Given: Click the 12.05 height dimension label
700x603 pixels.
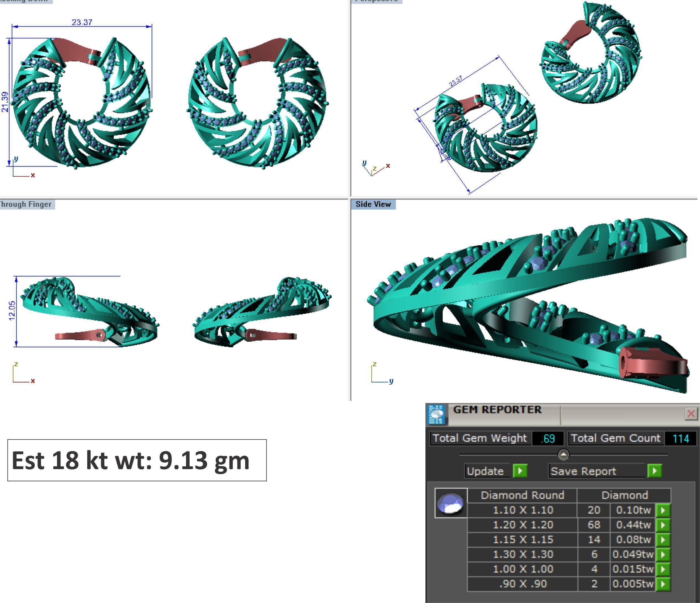Looking at the screenshot, I should coord(12,311).
